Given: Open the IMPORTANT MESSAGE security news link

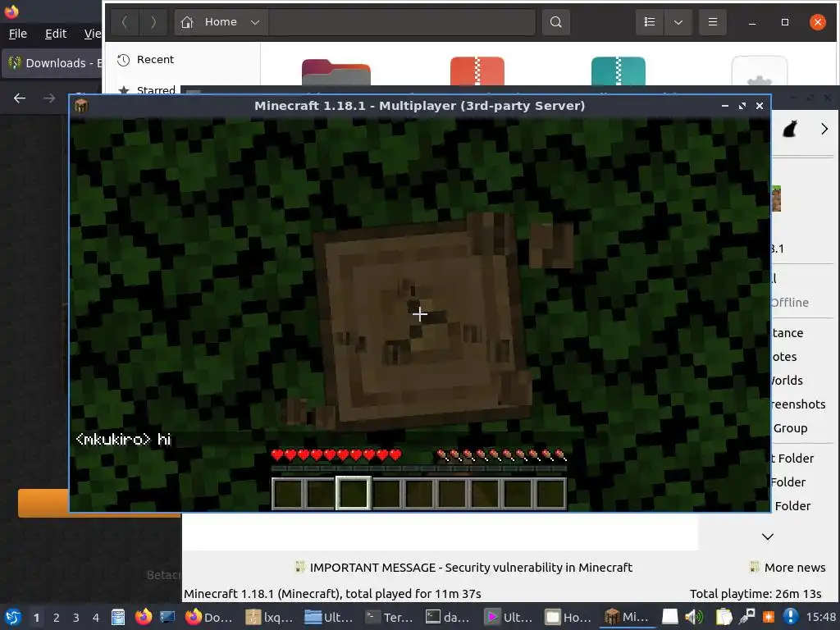Looking at the screenshot, I should (x=464, y=568).
